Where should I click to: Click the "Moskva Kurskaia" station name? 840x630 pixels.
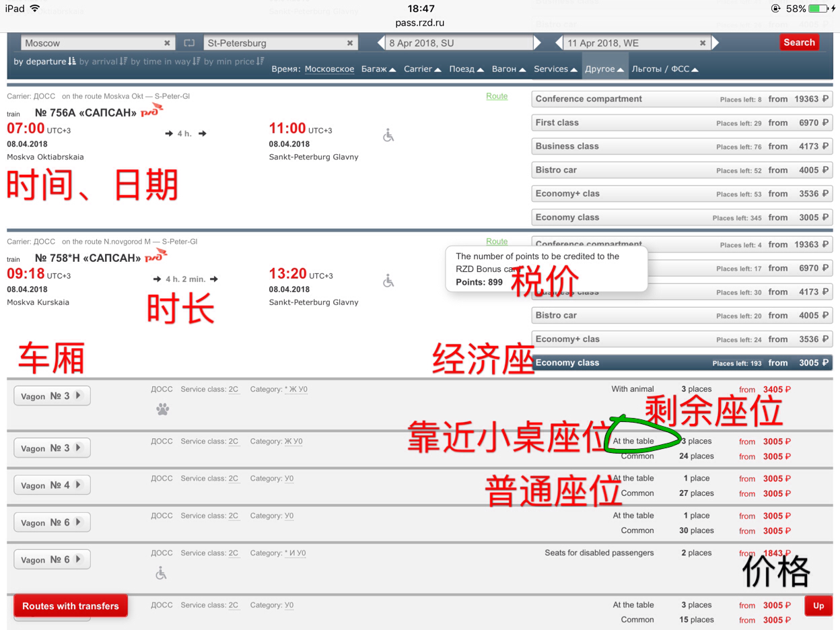(x=38, y=302)
